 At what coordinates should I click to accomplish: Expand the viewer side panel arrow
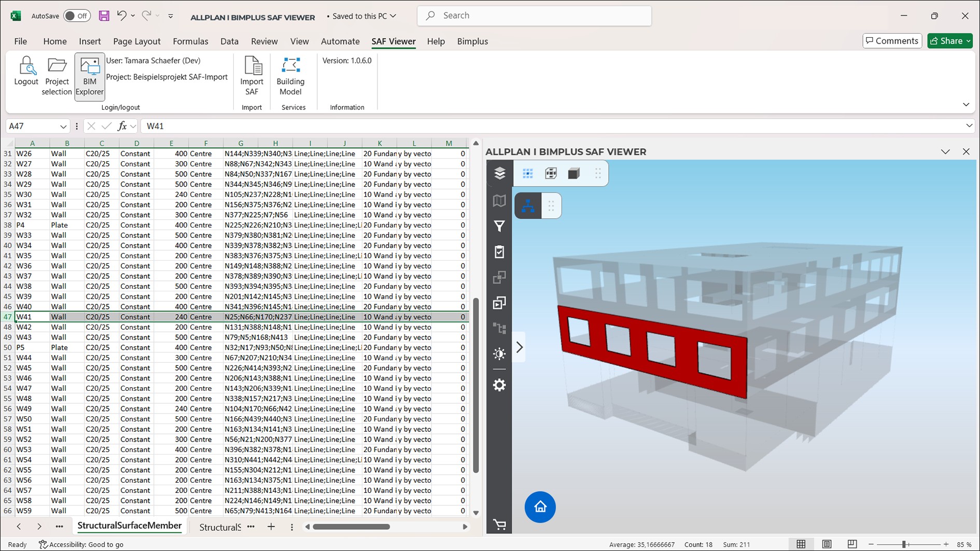(x=519, y=347)
